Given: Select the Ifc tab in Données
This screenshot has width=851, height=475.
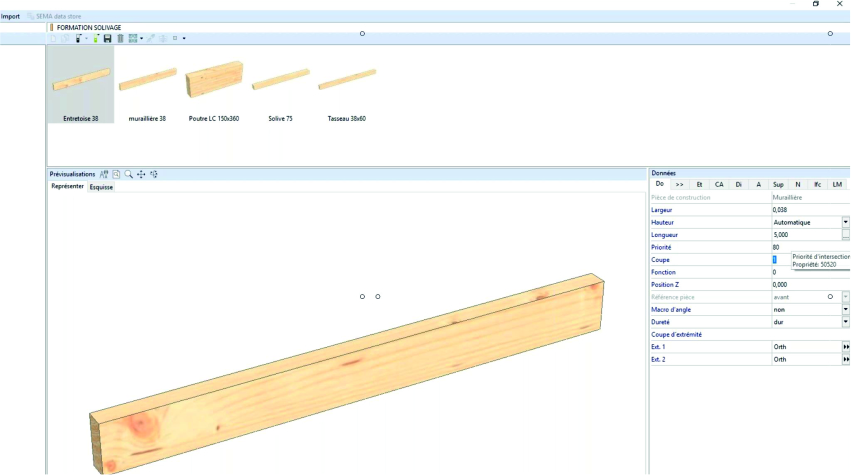Looking at the screenshot, I should coord(817,184).
